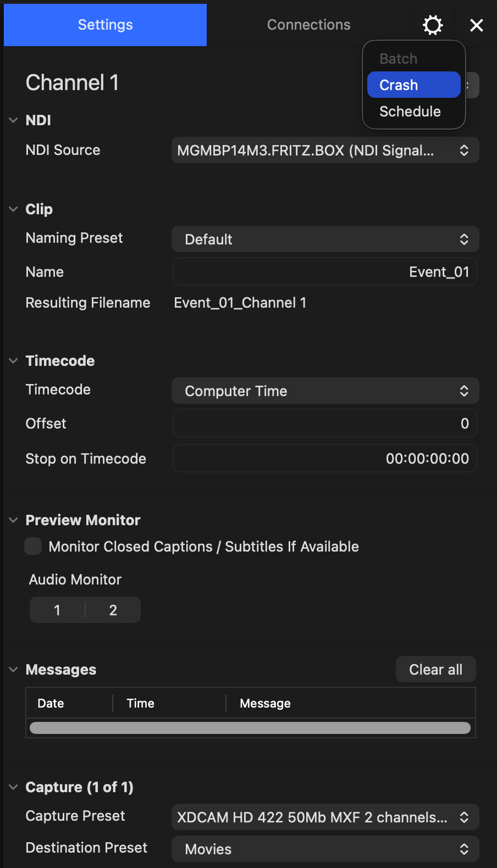Collapse the Timecode section chevron
The height and width of the screenshot is (868, 497).
(14, 361)
